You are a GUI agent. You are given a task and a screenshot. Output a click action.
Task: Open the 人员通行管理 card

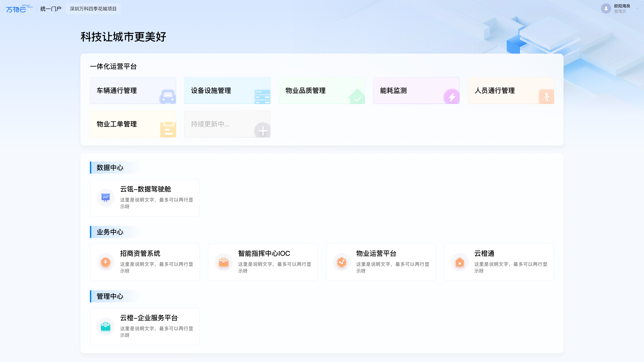[511, 90]
